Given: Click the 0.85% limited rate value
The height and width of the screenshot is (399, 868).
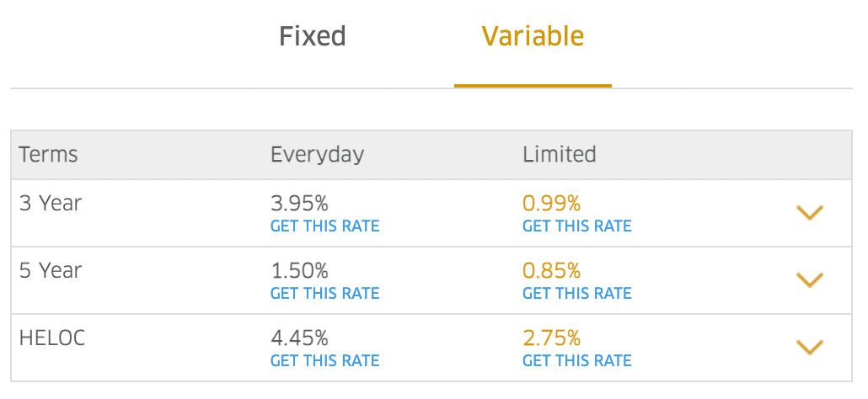Looking at the screenshot, I should pos(551,270).
